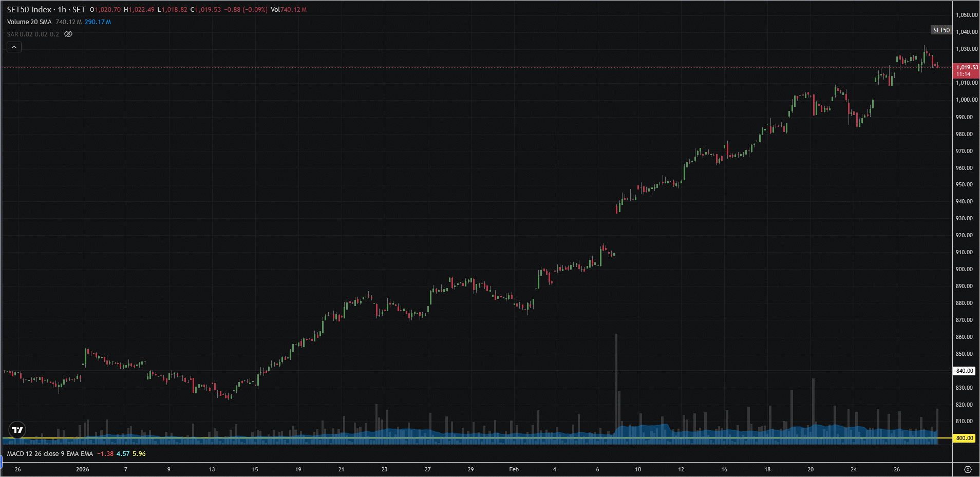The image size is (980, 477).
Task: Click the blue 290.17 M volume SMA value
Action: click(x=98, y=22)
